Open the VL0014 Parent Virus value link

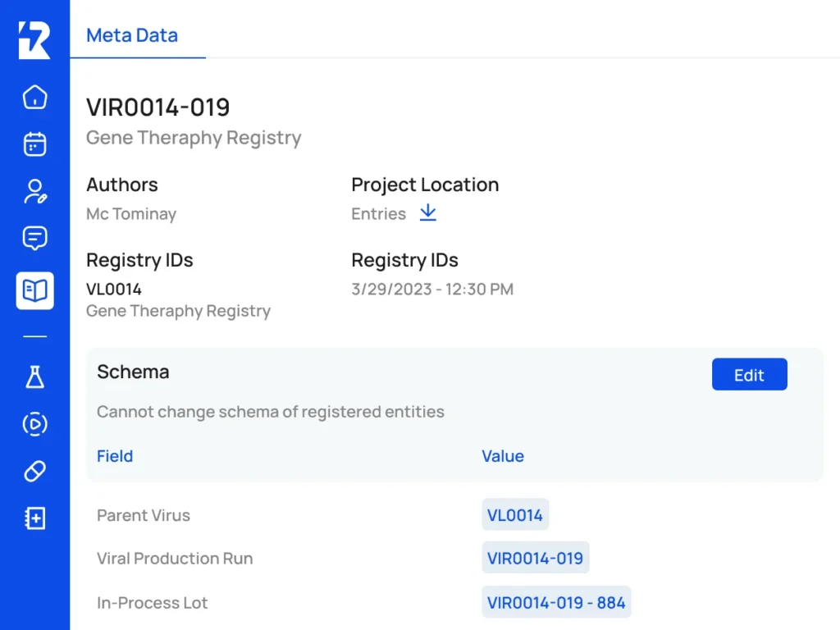point(515,515)
